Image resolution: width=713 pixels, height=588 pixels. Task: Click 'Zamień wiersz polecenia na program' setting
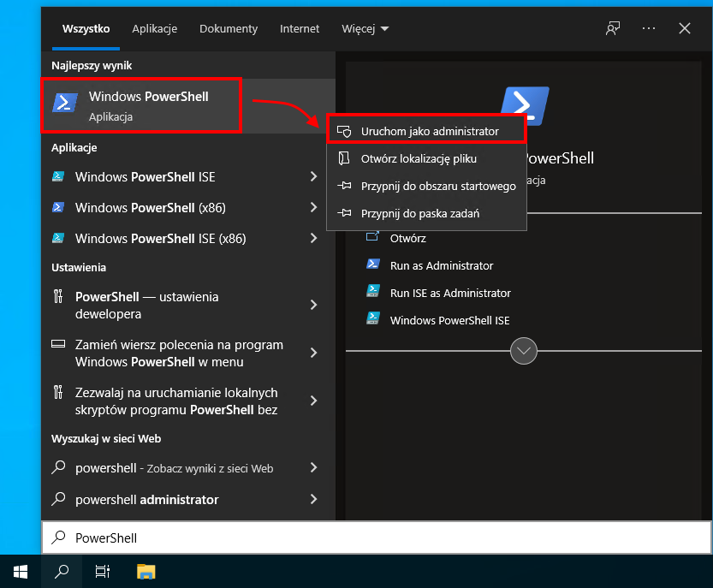[x=179, y=353]
